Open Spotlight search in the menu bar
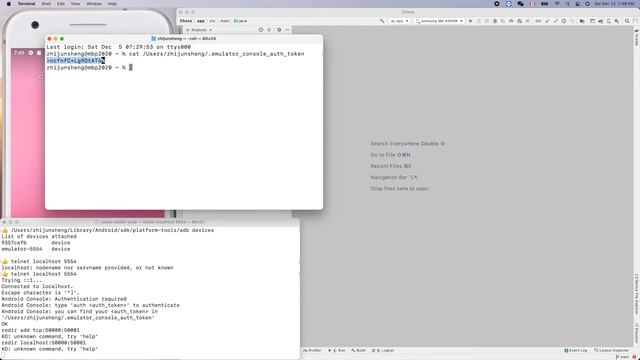This screenshot has height=360, width=640. pyautogui.click(x=567, y=4)
